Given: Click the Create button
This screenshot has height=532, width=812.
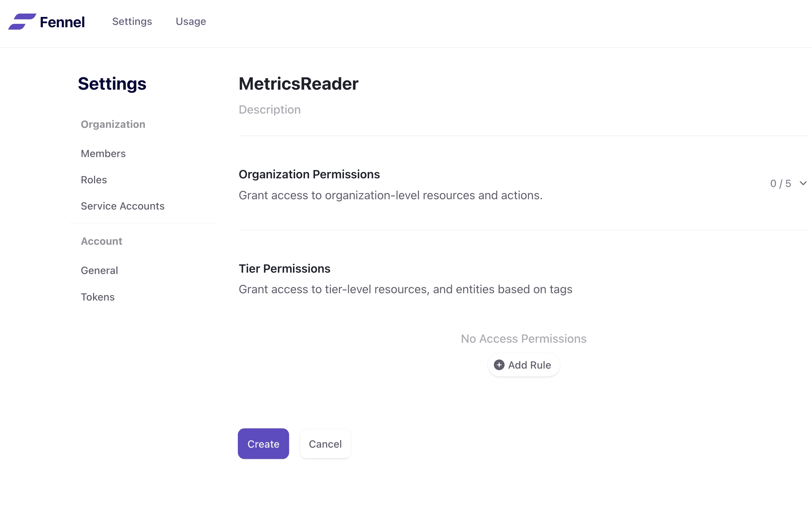Looking at the screenshot, I should 263,444.
